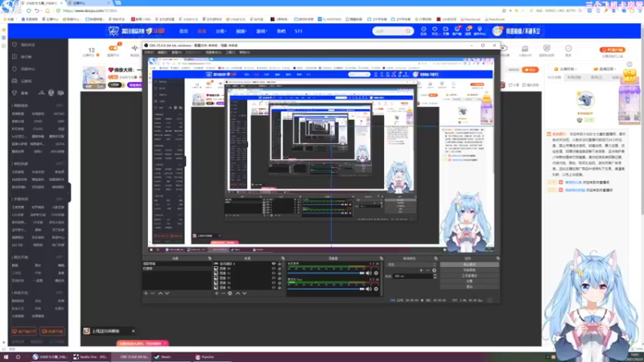Click the Exit button in OBS Controls
This screenshot has width=644, height=362.
pos(470,286)
